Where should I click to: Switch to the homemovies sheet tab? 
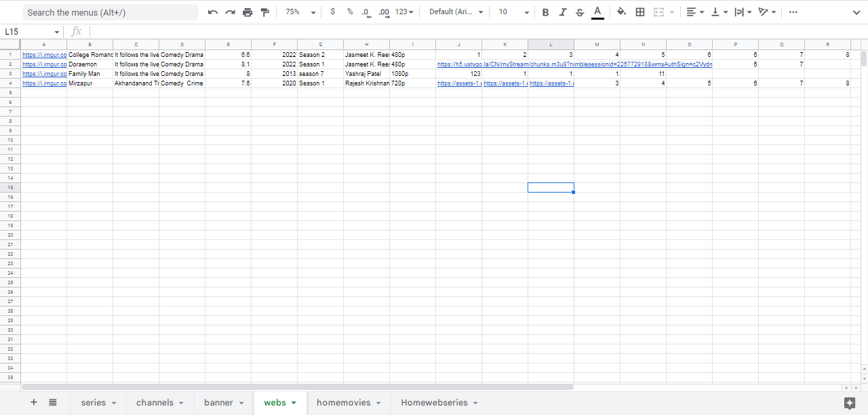[343, 403]
